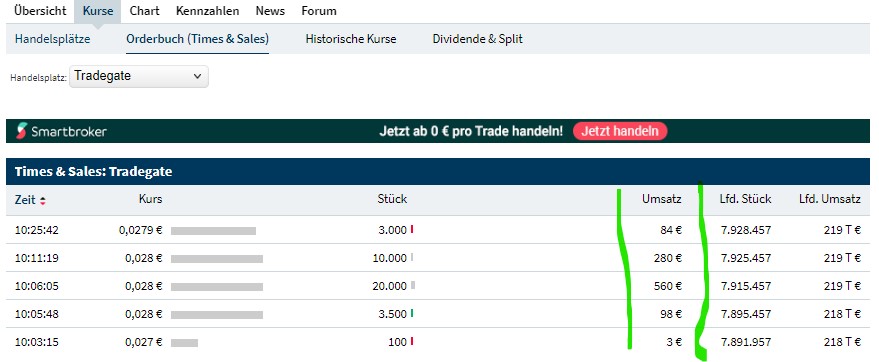This screenshot has height=362, width=879.
Task: Click the Orderbuch (Times & Sales) link
Action: (x=197, y=39)
